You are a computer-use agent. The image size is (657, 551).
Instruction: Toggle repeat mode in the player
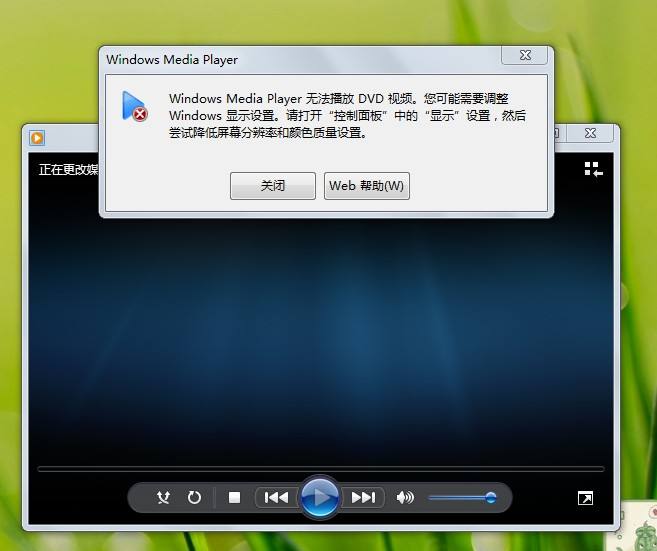[x=194, y=497]
